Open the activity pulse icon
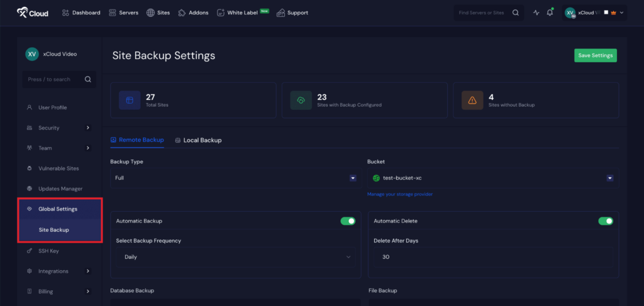The height and width of the screenshot is (306, 644). 536,13
